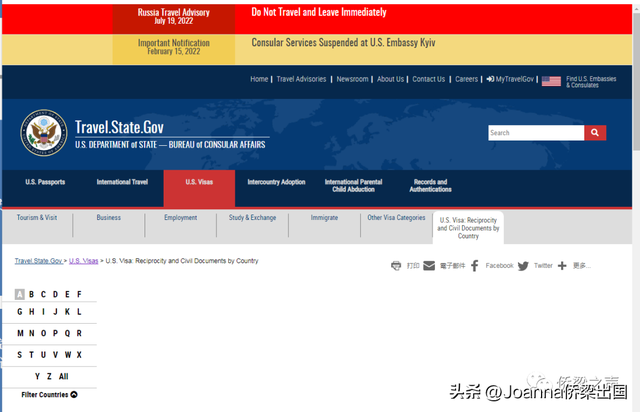Filter countries by letter U

[43, 355]
